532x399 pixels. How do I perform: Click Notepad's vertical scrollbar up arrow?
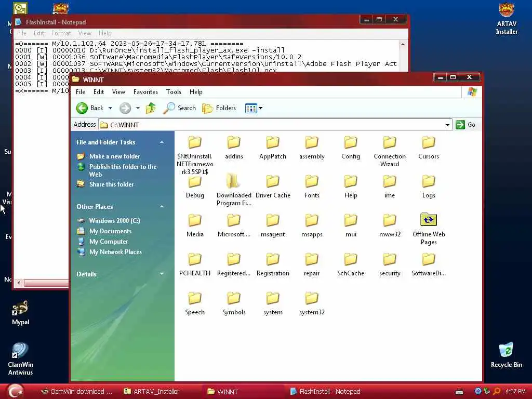point(403,44)
